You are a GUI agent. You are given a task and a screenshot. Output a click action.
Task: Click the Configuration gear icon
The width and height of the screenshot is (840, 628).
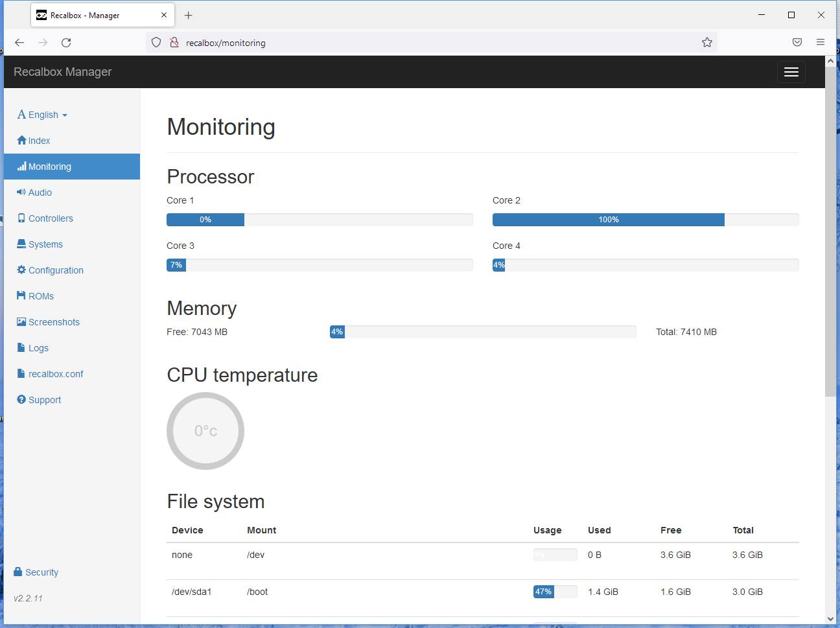click(21, 270)
